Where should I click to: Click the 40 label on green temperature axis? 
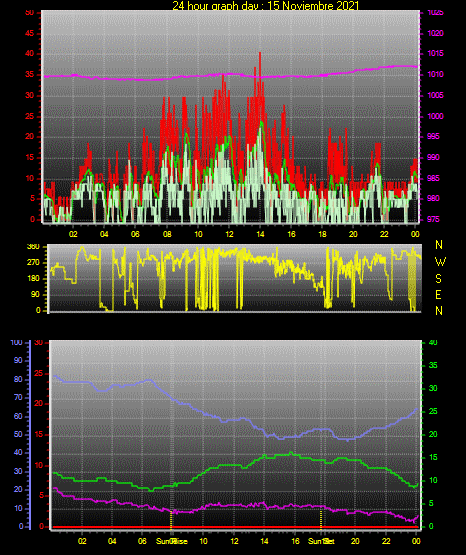[433, 343]
